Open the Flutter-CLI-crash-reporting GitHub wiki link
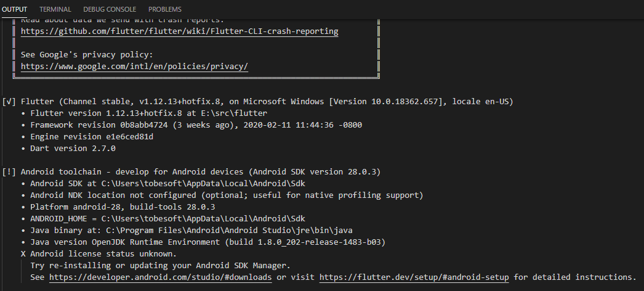The height and width of the screenshot is (291, 644). click(x=180, y=31)
